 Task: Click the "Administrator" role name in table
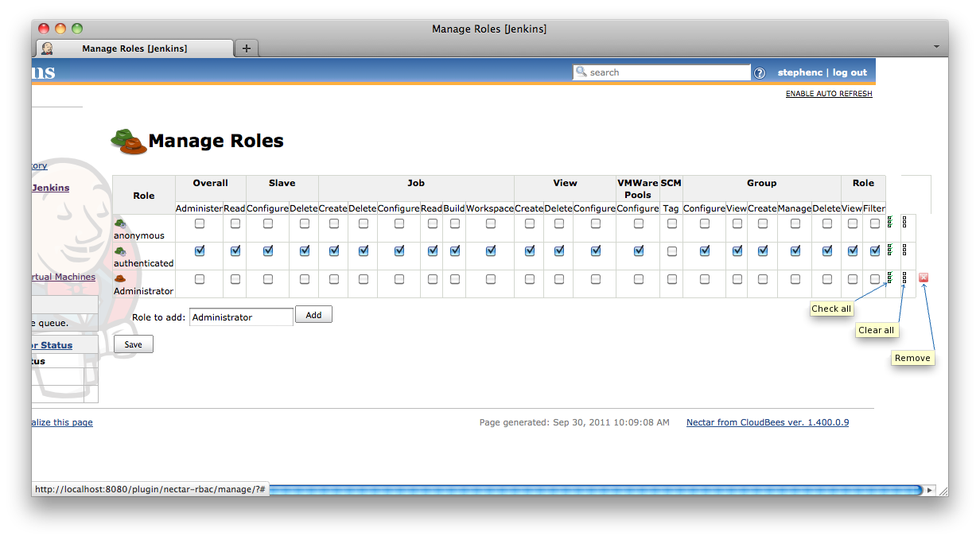[144, 291]
